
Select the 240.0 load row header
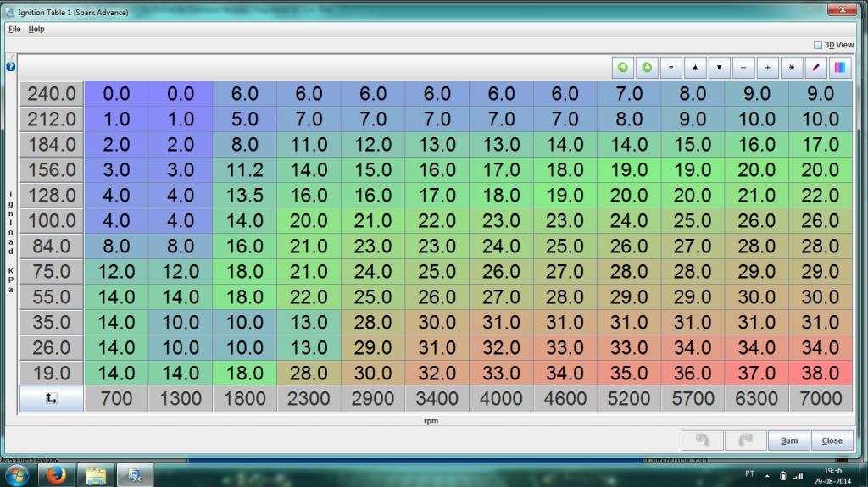coord(52,94)
